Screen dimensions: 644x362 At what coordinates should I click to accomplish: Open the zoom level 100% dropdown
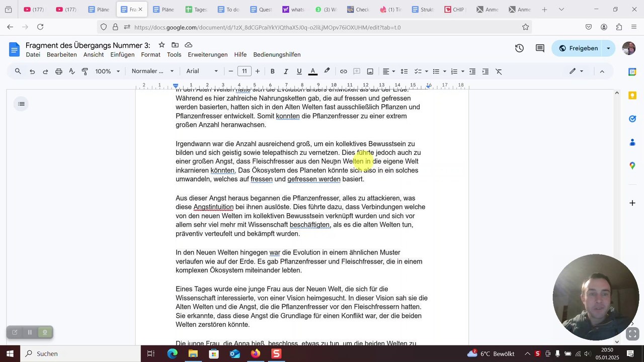108,71
